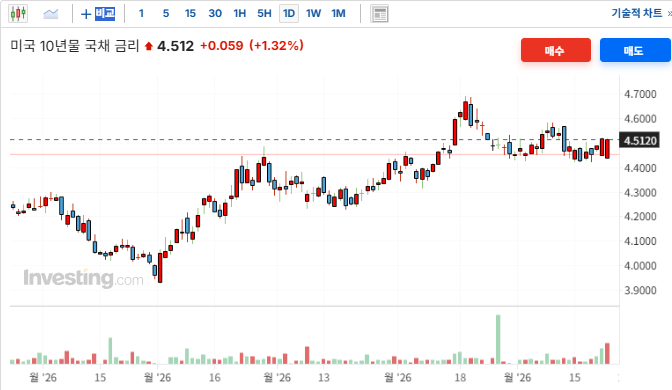The image size is (672, 390).
Task: Click the 4.5120 current price axis label
Action: (640, 141)
